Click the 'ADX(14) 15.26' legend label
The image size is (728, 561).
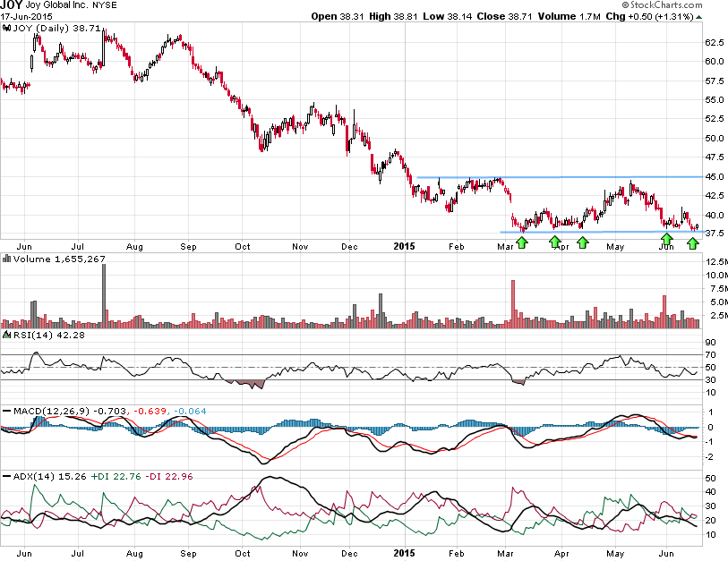(x=49, y=477)
